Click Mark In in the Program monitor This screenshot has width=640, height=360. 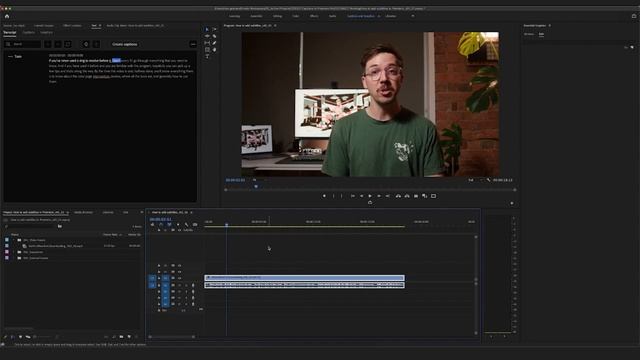[333, 196]
